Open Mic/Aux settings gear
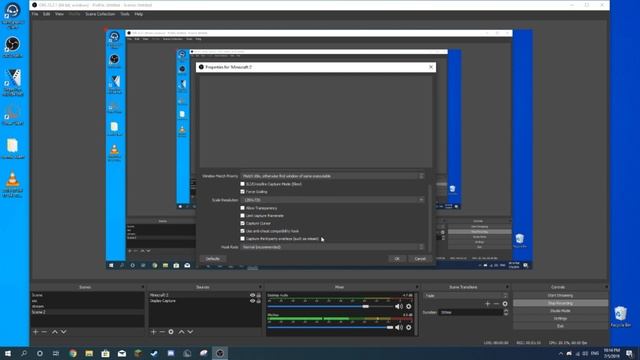 409,327
